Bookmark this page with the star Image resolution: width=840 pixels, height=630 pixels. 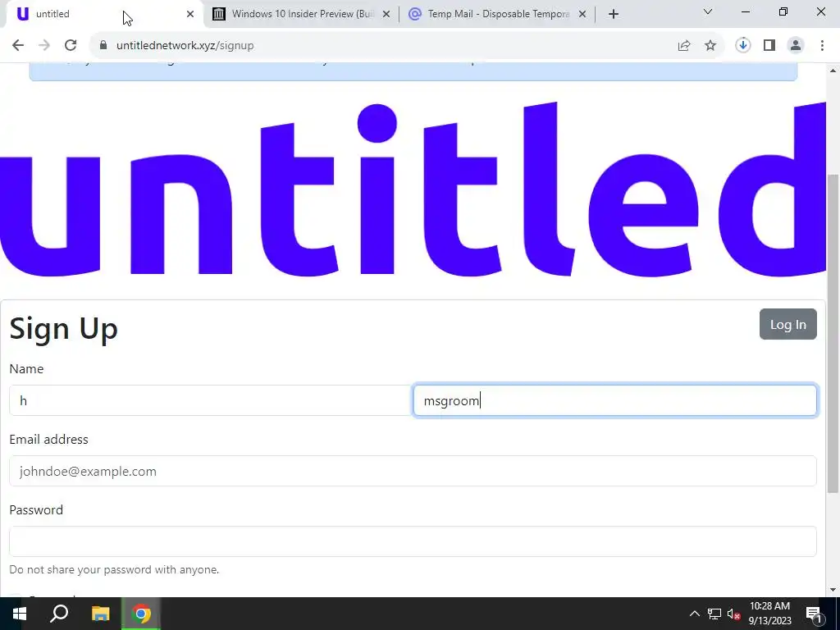[710, 46]
